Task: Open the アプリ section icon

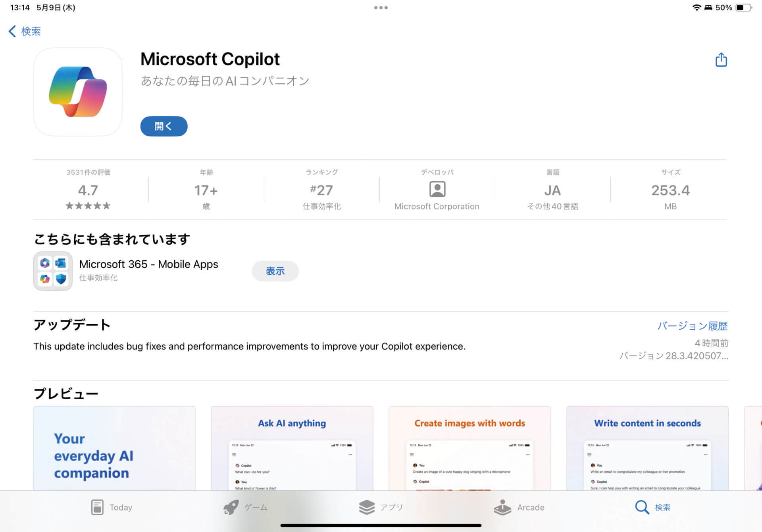Action: point(367,507)
